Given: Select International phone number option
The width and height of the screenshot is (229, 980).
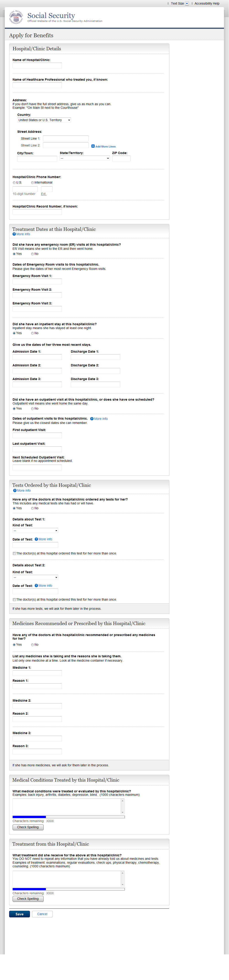Looking at the screenshot, I should point(32,183).
